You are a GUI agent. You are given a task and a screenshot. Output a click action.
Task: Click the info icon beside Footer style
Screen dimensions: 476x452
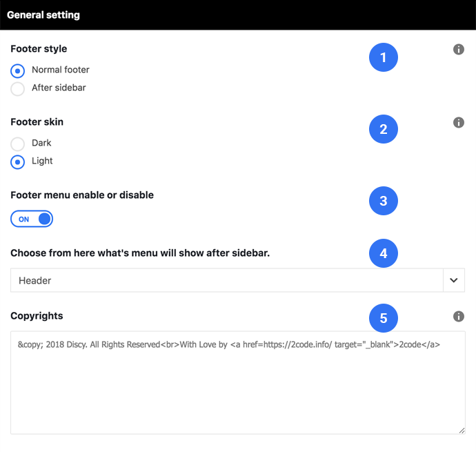coord(458,49)
